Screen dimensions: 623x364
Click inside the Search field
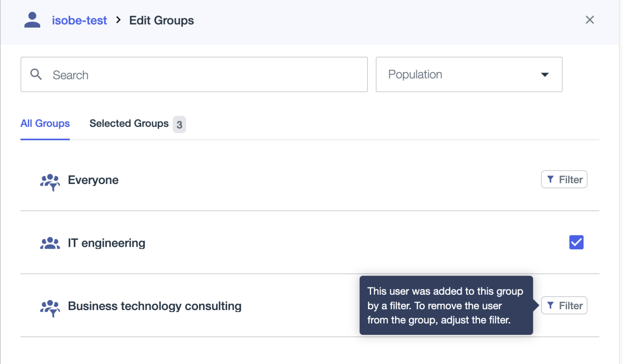tap(162, 75)
